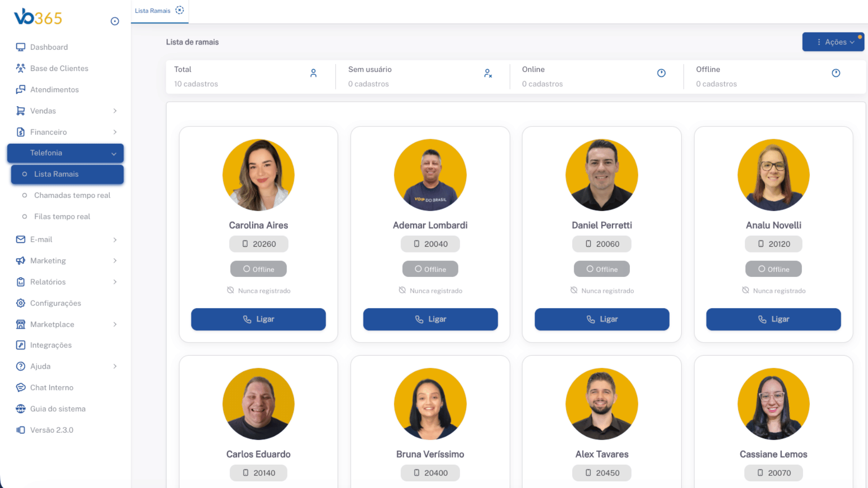Open Chamadas tempo real
Image resolution: width=868 pixels, height=488 pixels.
(x=72, y=195)
